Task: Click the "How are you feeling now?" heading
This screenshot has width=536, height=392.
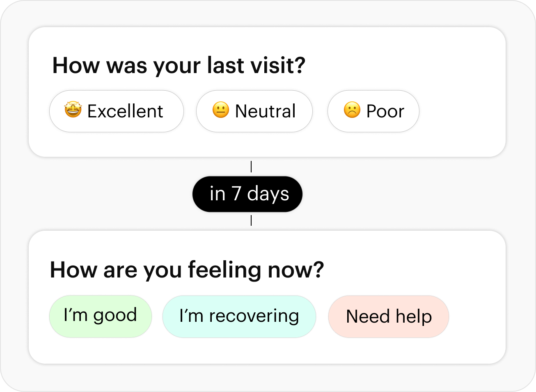Action: [x=187, y=270]
